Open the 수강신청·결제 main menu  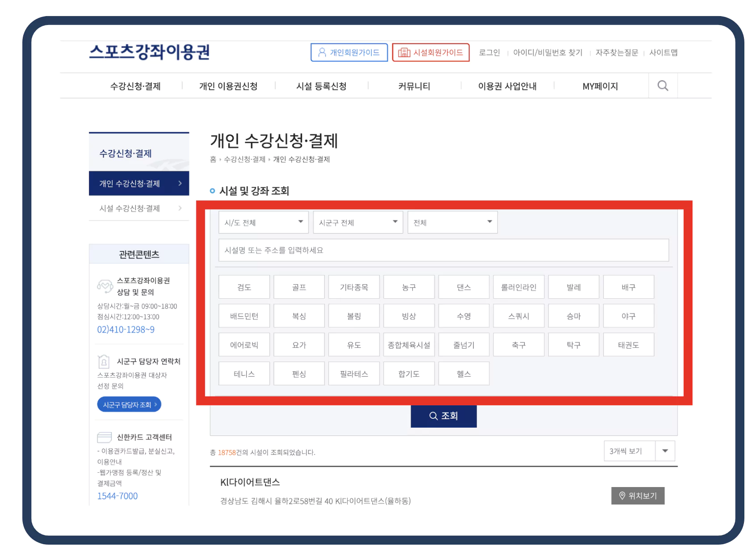coord(135,86)
